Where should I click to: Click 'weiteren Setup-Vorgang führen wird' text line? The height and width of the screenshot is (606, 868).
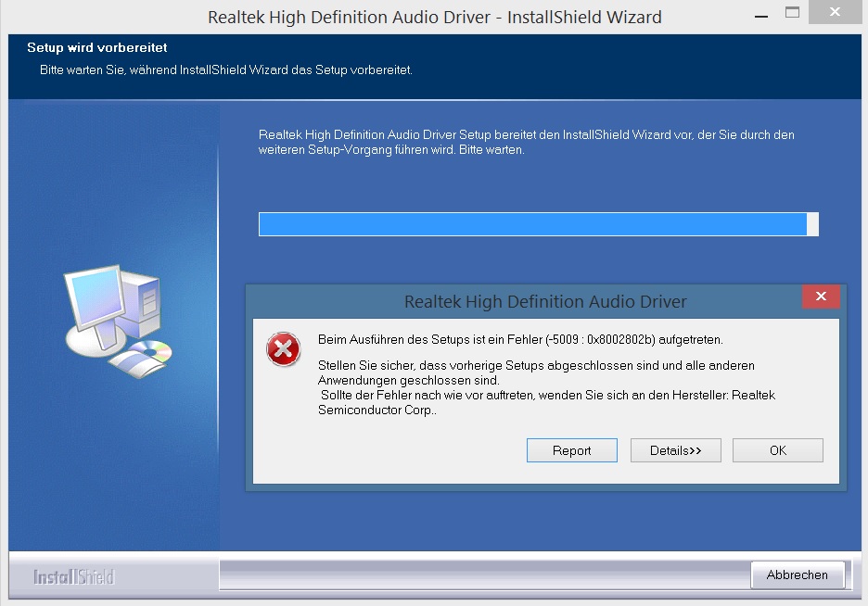(391, 150)
